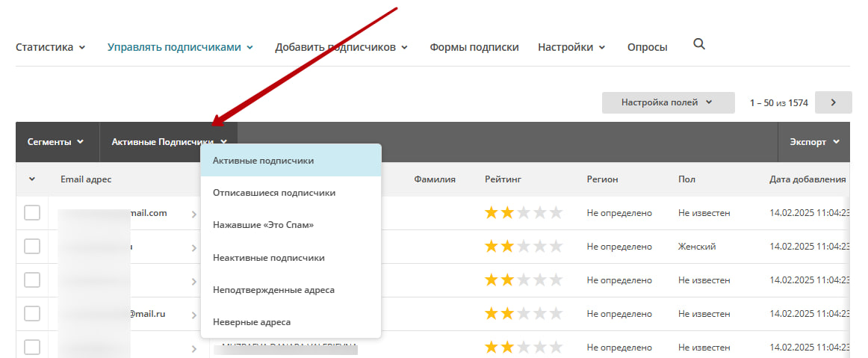Click star rating in first row
868x358 pixels.
tap(524, 213)
